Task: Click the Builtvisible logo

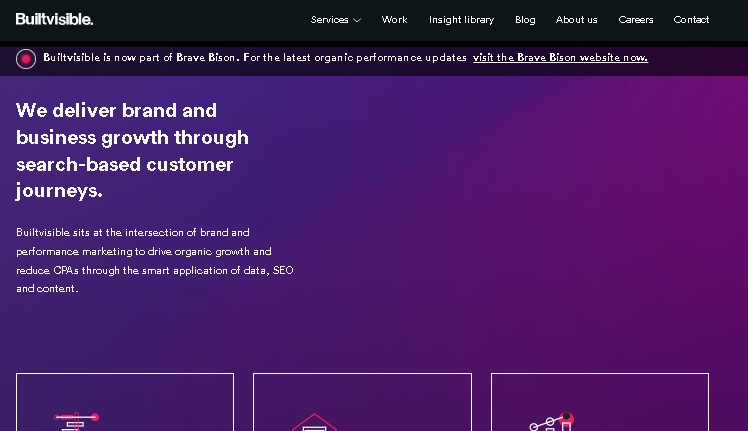Action: coord(54,19)
